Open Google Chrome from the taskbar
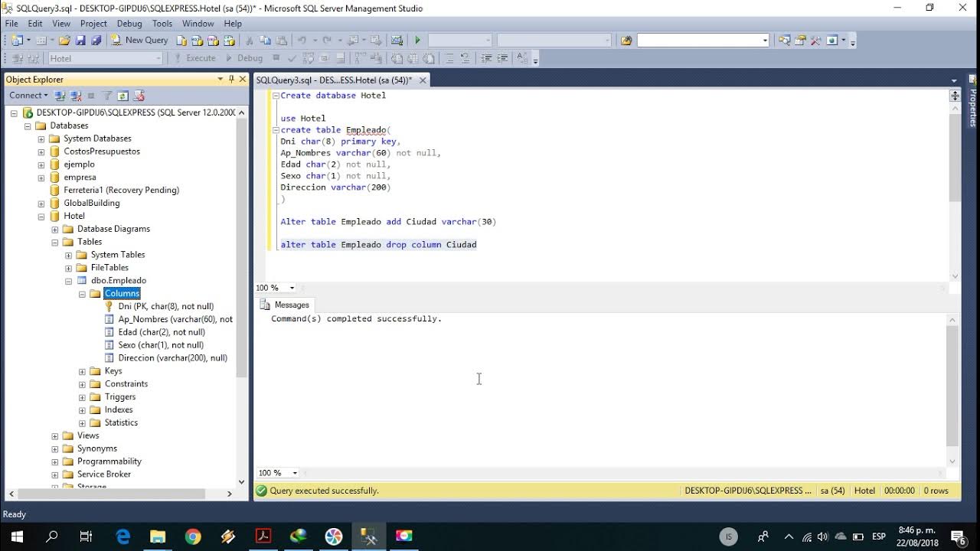Viewport: 980px width, 551px height. tap(193, 536)
